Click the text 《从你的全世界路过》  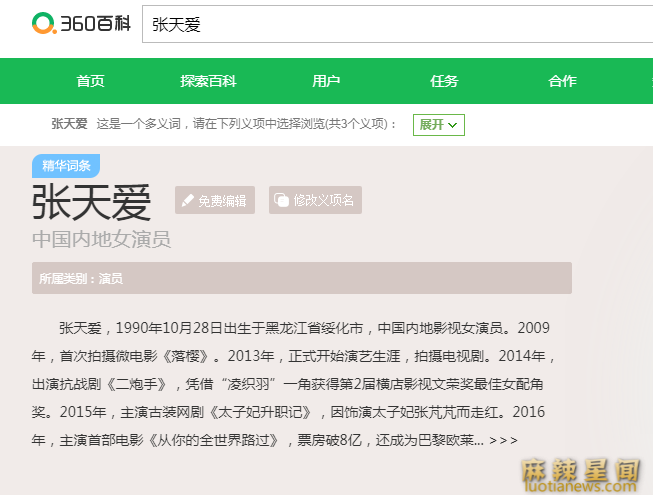pyautogui.click(x=214, y=440)
